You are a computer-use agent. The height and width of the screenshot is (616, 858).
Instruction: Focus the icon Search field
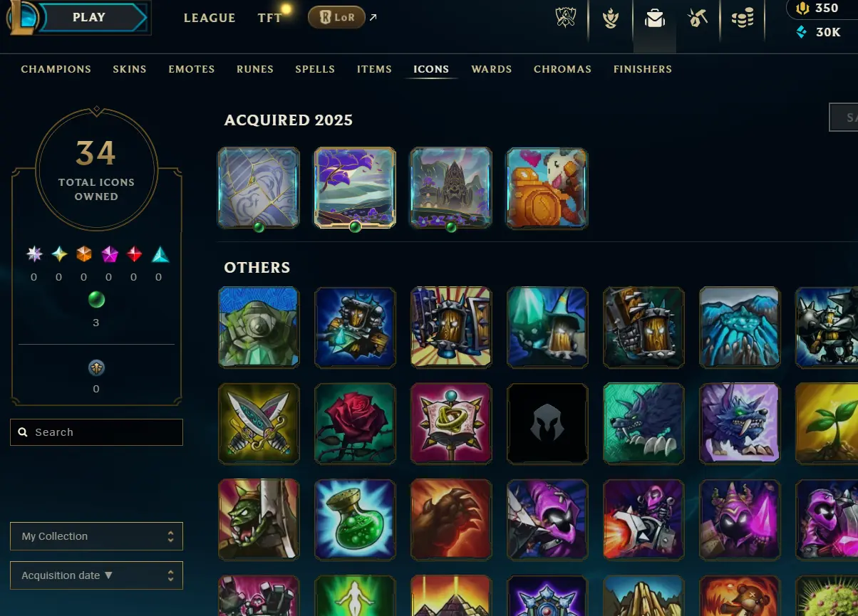coord(96,432)
